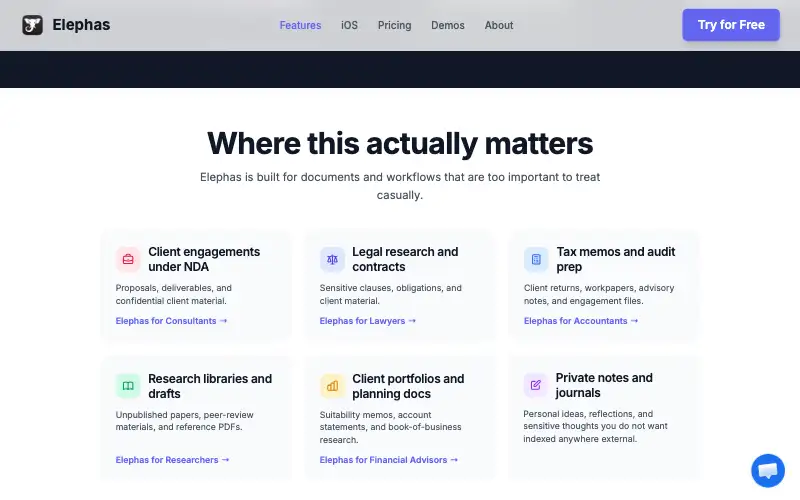Click the red briefcase icon for Client engagements
Screen dimensions: 800x500
128,259
